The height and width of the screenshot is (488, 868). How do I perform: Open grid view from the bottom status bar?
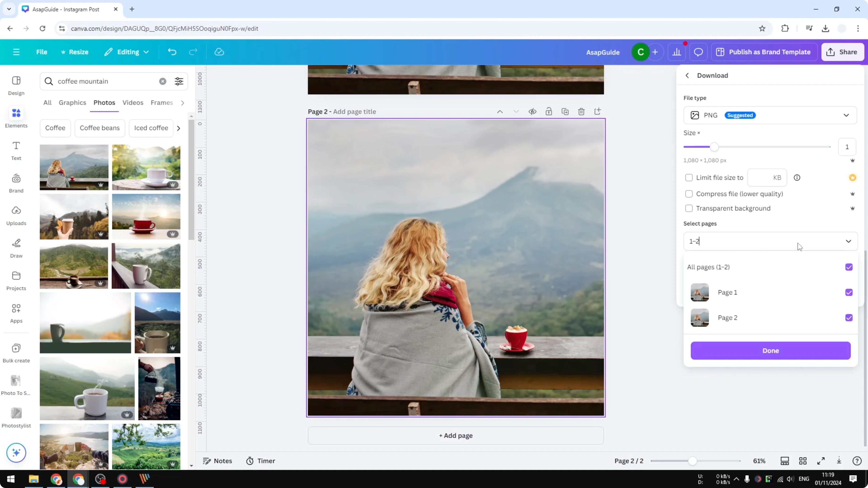(803, 461)
